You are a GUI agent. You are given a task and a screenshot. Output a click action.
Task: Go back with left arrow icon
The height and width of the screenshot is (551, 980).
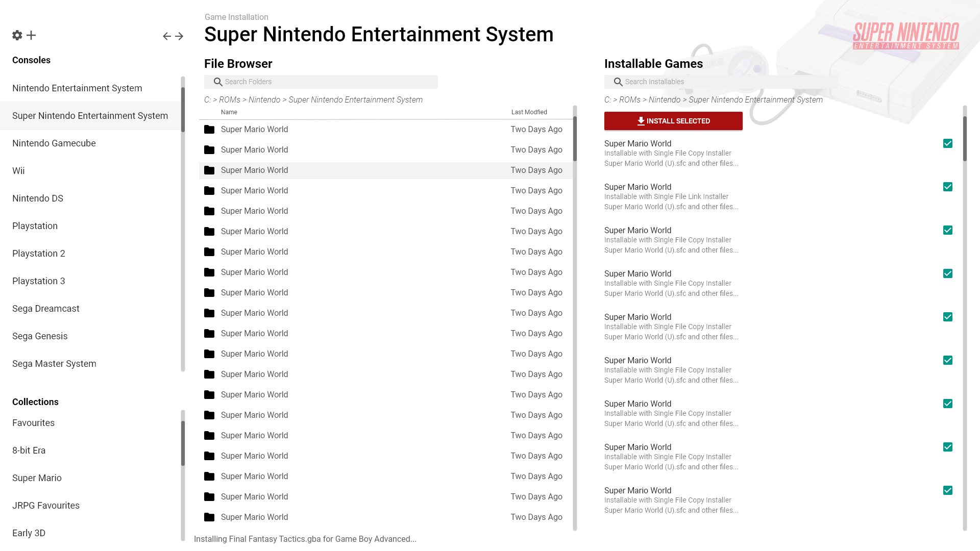pyautogui.click(x=167, y=36)
